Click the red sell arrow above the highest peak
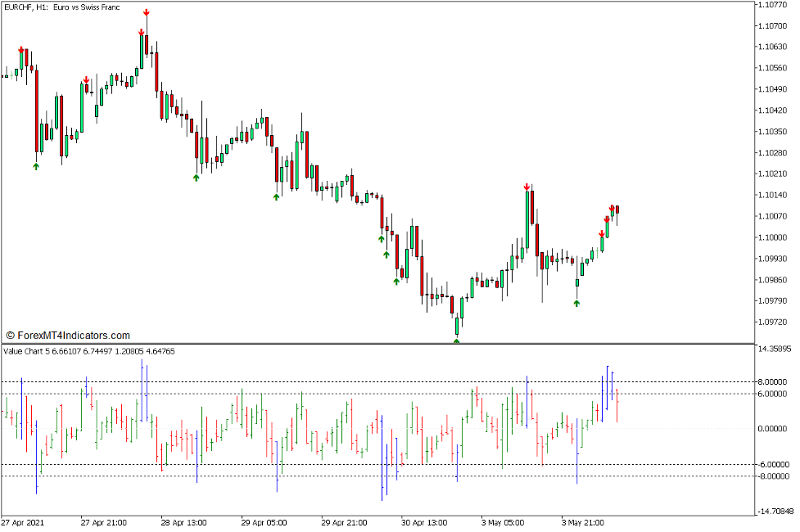 pyautogui.click(x=147, y=11)
